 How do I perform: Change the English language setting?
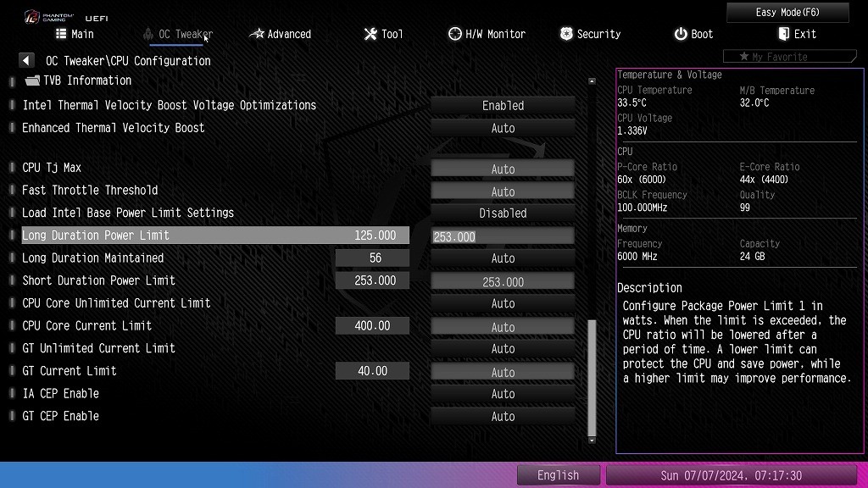558,475
